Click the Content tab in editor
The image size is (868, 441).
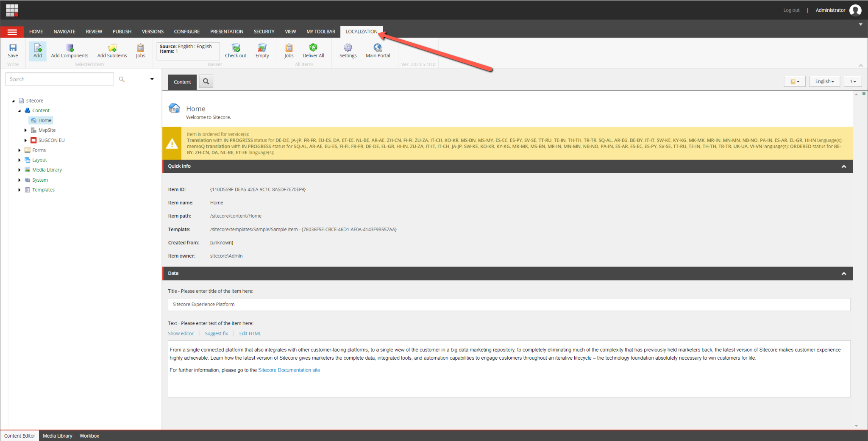coord(182,82)
